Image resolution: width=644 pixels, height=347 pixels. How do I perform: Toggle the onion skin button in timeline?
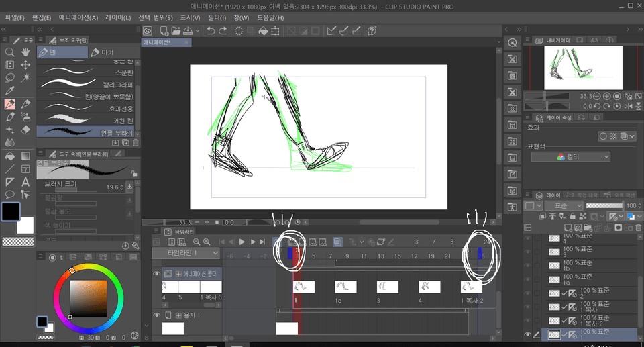tap(337, 242)
